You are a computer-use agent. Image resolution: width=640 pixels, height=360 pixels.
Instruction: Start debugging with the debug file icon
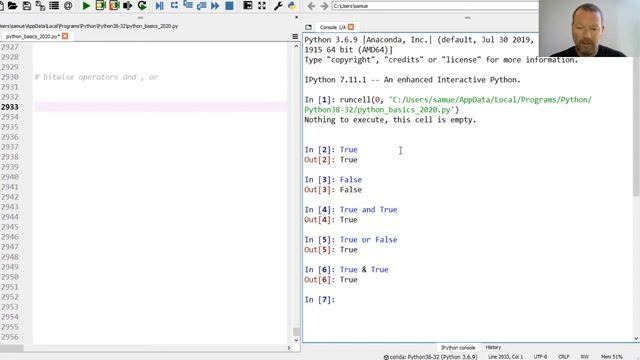coord(160,6)
